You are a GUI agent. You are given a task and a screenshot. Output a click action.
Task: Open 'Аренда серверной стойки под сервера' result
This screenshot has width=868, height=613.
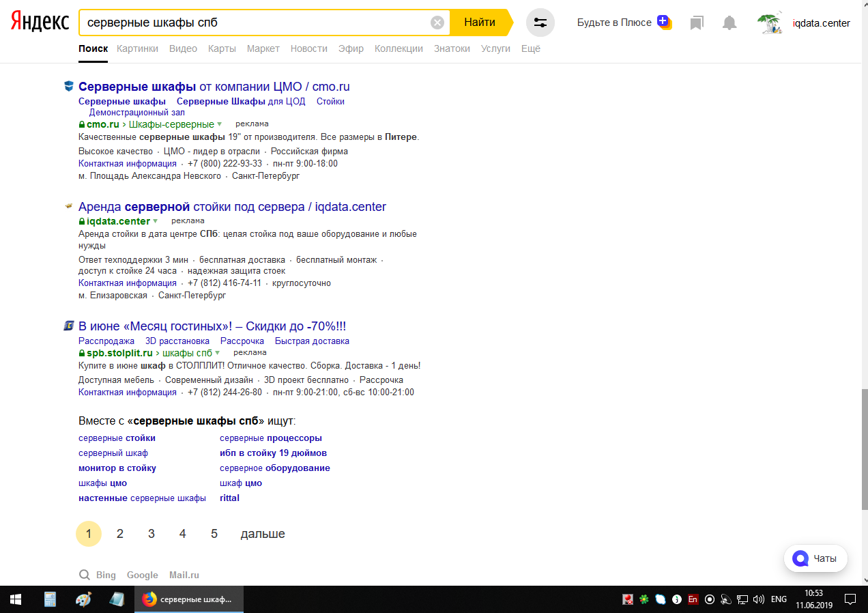coord(233,207)
